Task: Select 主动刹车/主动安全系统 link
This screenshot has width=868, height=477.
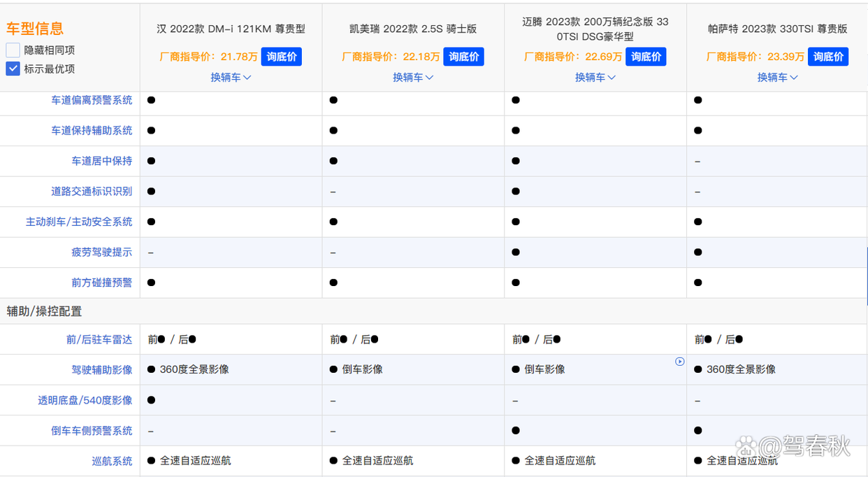Action: coord(79,222)
